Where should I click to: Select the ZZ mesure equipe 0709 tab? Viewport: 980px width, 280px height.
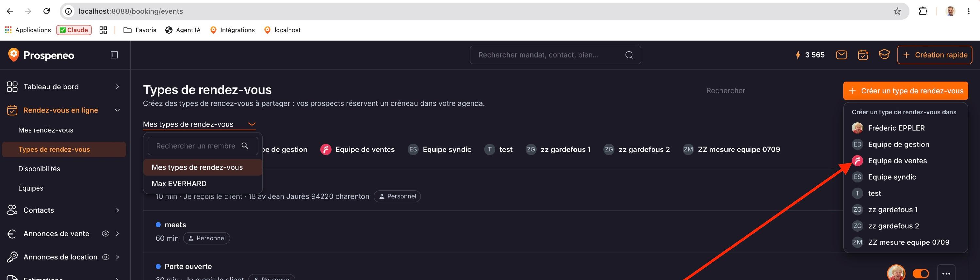click(x=731, y=150)
